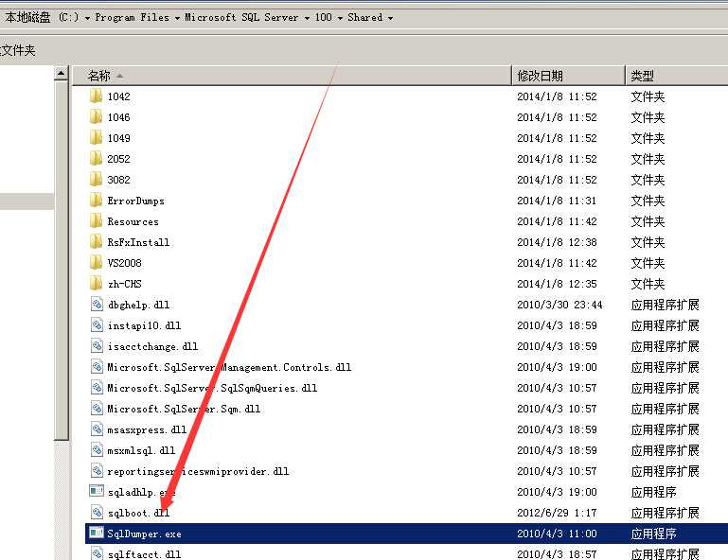Select the 1046 folder icon
The image size is (728, 560).
[96, 117]
